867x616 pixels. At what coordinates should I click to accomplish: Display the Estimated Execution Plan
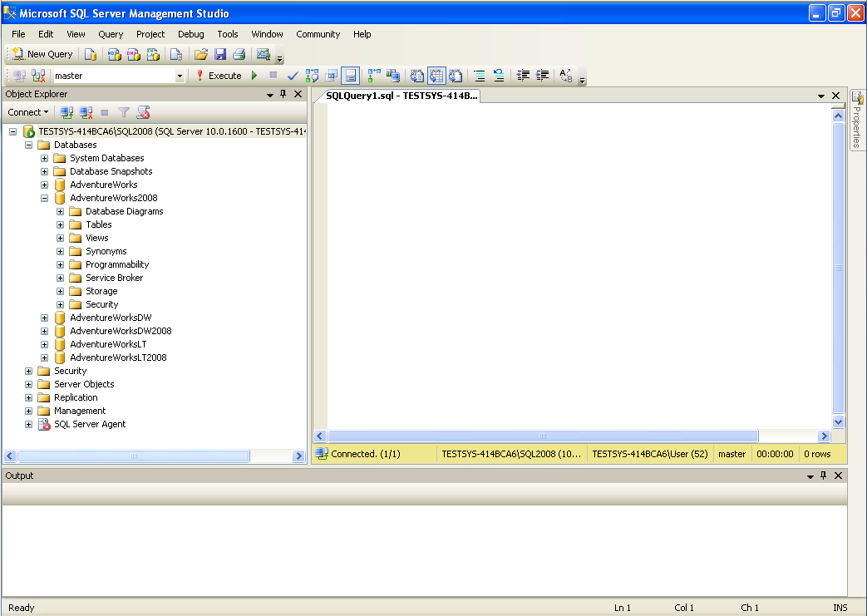click(312, 76)
